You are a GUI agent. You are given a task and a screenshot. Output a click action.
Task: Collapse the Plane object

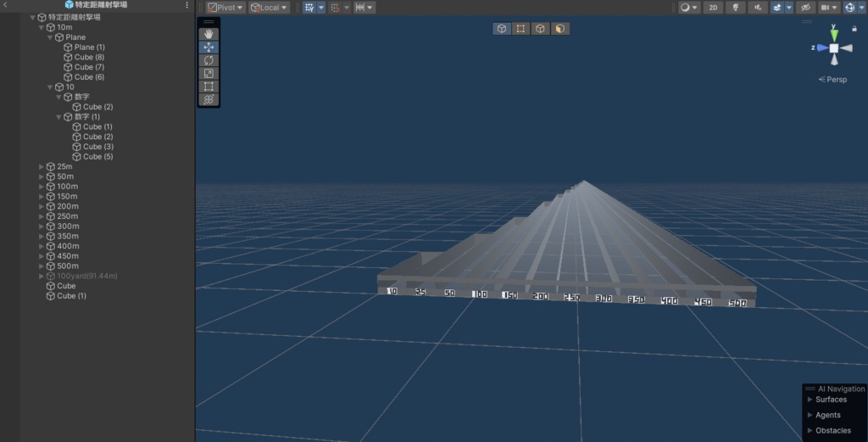(x=50, y=37)
